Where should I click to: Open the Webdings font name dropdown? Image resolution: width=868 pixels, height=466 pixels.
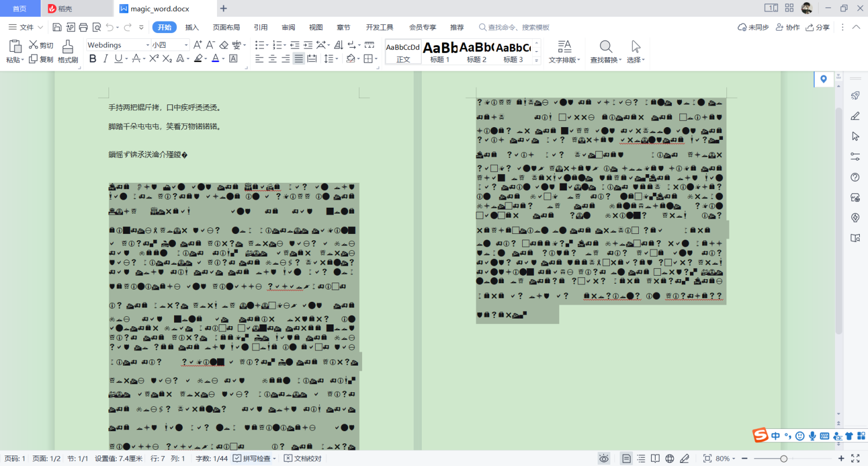146,45
